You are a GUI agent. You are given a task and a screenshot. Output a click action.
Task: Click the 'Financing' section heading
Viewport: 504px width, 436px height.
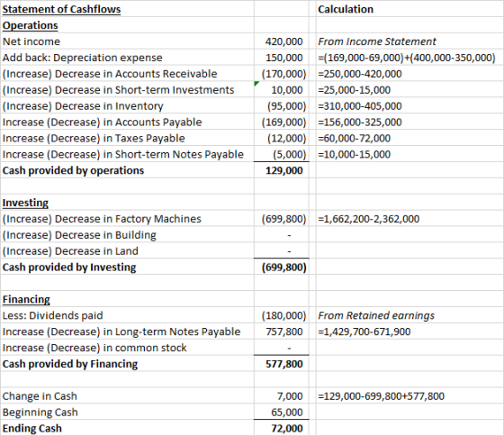26,300
